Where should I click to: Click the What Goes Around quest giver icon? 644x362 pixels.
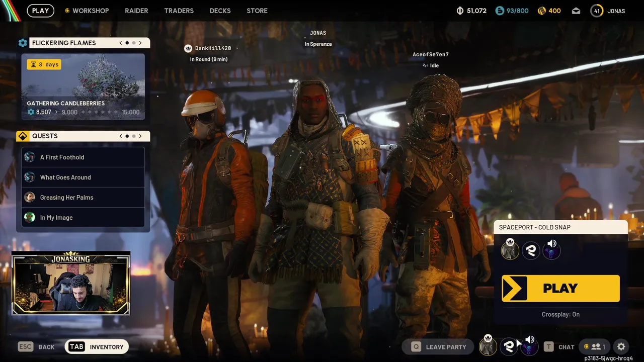[30, 177]
